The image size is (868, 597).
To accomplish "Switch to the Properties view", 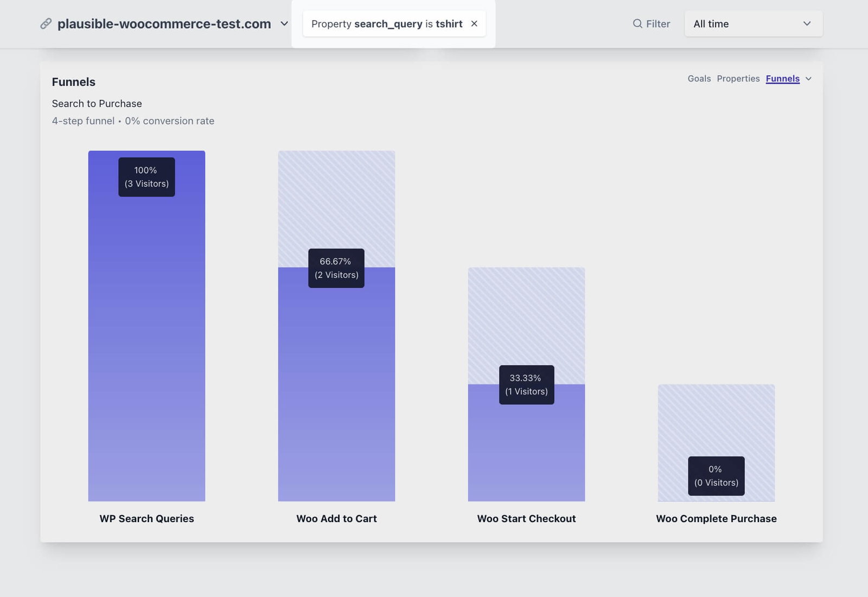I will point(738,79).
